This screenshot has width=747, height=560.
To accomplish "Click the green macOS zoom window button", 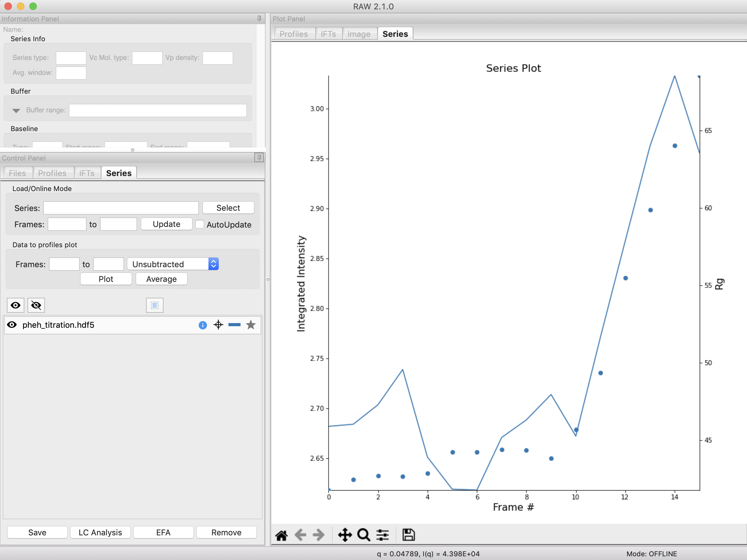I will coord(33,6).
